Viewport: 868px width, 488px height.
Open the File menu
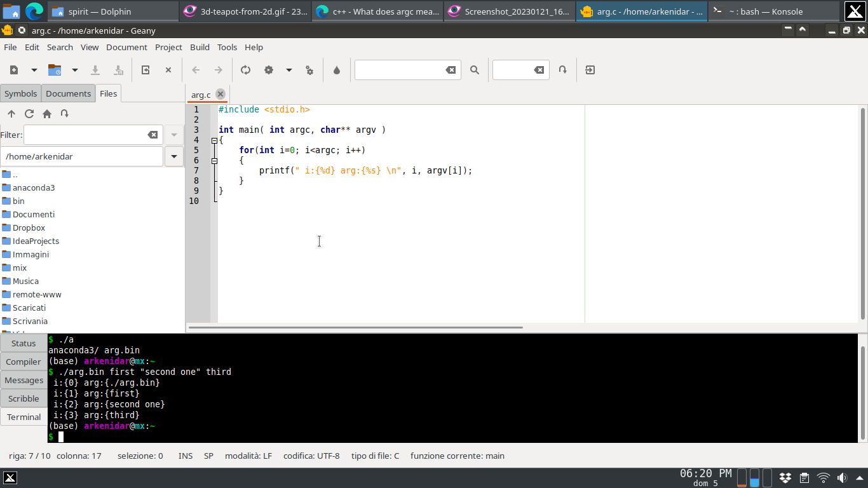click(x=10, y=47)
